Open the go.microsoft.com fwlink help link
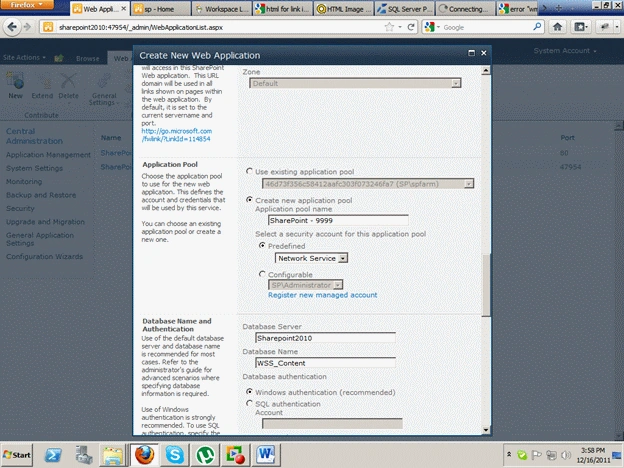Viewport: 624px width, 468px height. (x=177, y=135)
